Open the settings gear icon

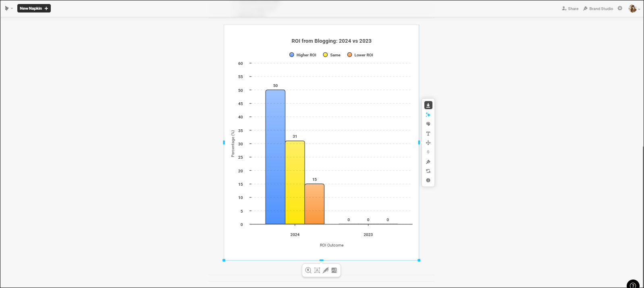pyautogui.click(x=620, y=8)
